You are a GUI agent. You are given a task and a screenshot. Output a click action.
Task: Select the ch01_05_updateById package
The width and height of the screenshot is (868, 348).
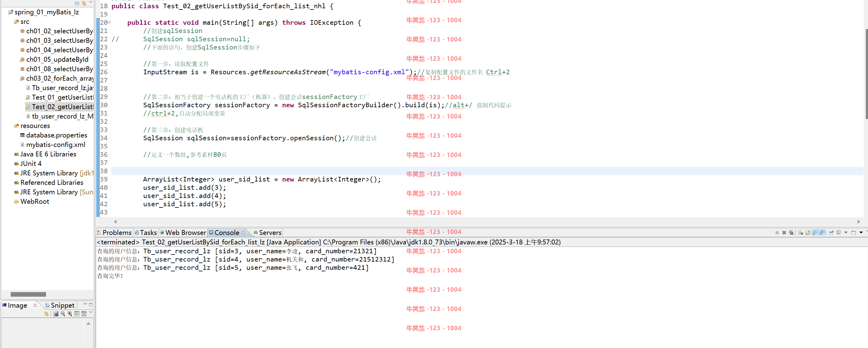pos(54,59)
